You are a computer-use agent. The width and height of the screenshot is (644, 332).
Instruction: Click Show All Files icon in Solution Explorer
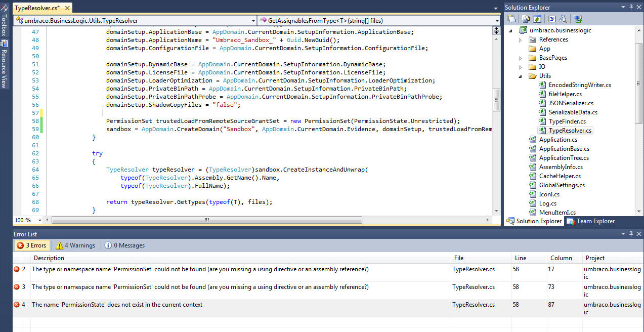click(x=526, y=19)
